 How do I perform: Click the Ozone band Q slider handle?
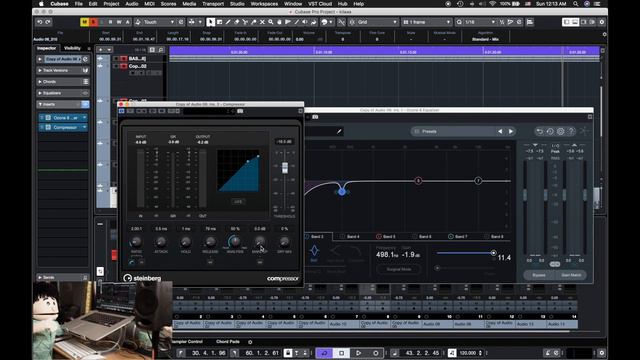point(493,253)
